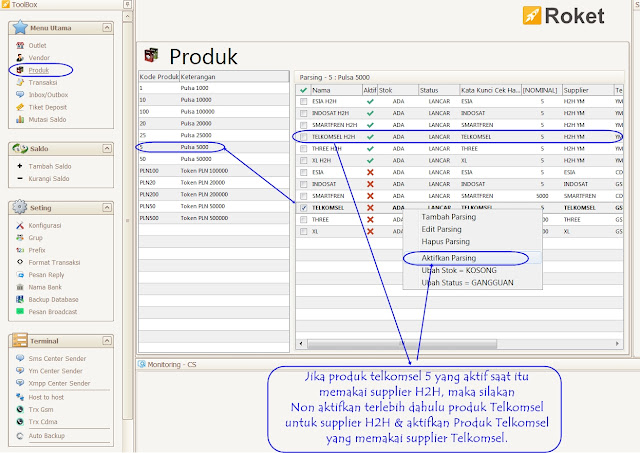Image resolution: width=640 pixels, height=453 pixels.
Task: Open the Produk link in sidebar
Action: (x=39, y=70)
